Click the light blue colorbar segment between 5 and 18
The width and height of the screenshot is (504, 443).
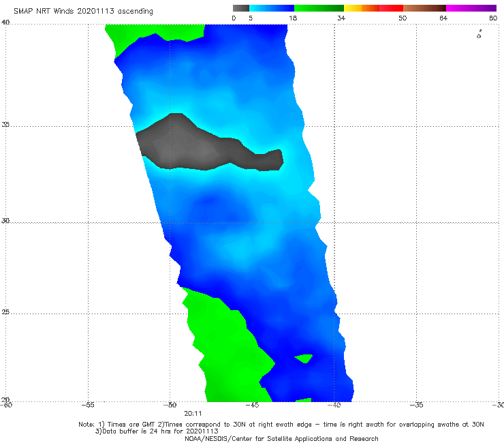[272, 8]
